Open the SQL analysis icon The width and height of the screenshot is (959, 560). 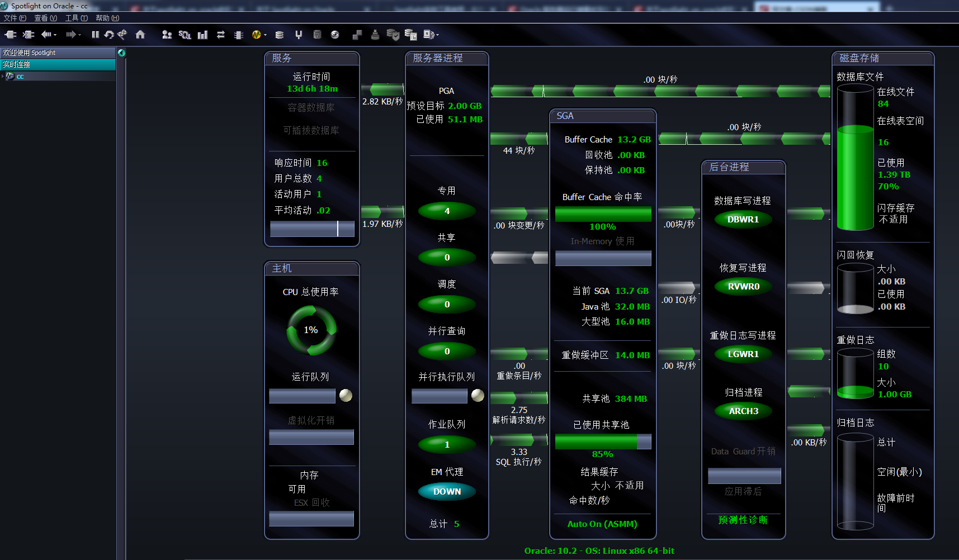click(x=185, y=35)
